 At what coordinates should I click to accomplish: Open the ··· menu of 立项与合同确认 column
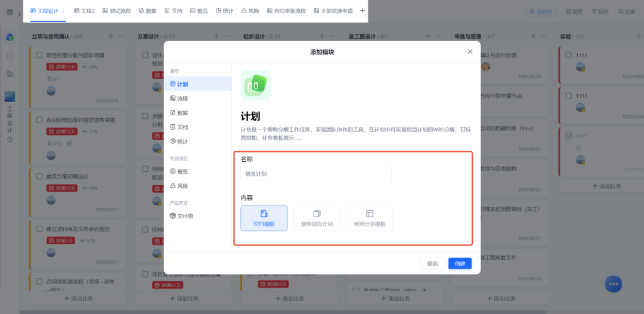click(122, 36)
